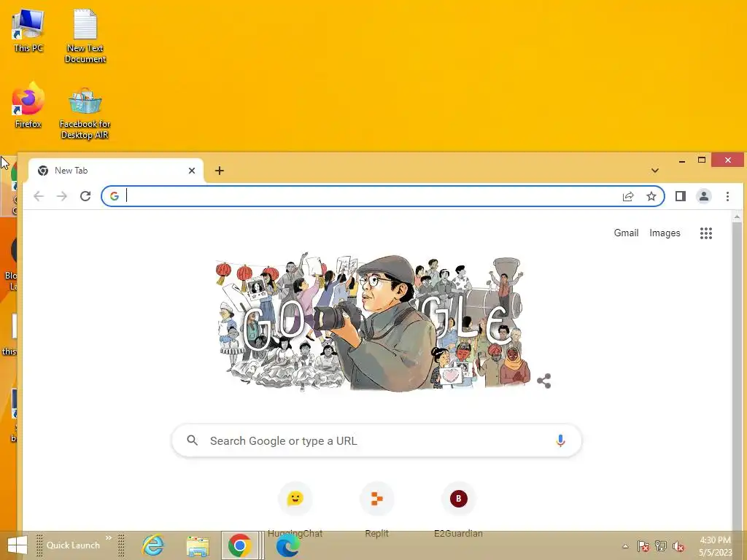Minimize the Chrome window

pos(682,160)
